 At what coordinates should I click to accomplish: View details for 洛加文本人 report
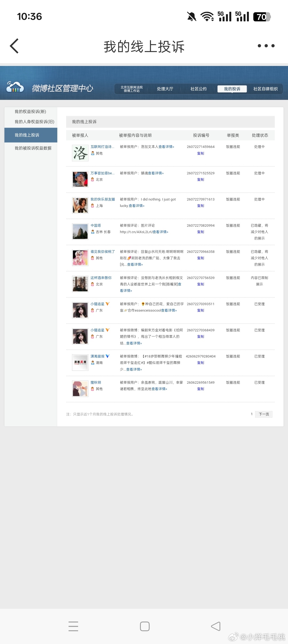[166, 147]
